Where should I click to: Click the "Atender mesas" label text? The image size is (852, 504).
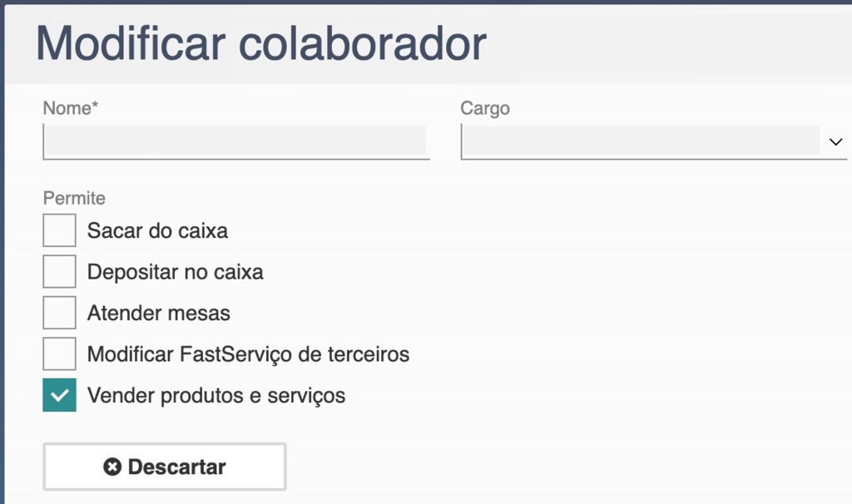pos(158,314)
